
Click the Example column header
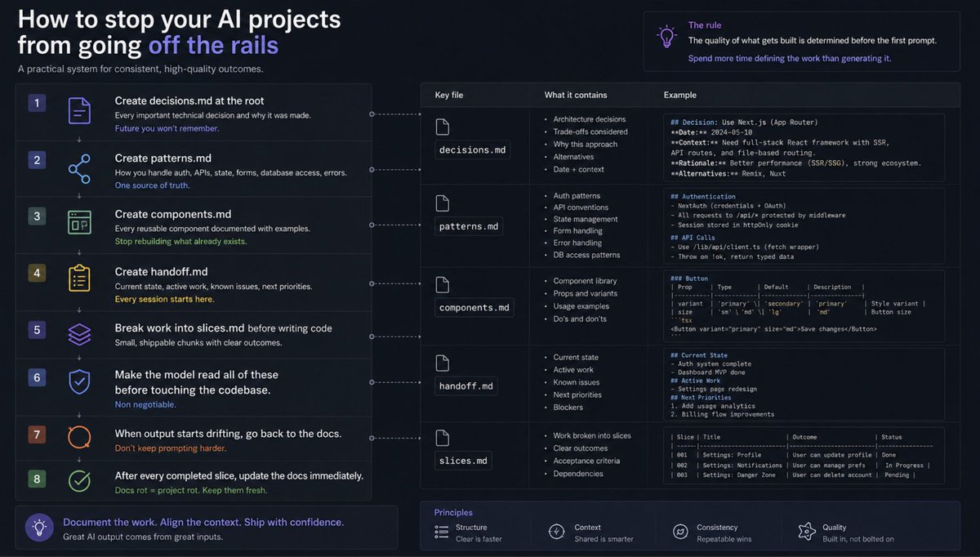pos(680,95)
